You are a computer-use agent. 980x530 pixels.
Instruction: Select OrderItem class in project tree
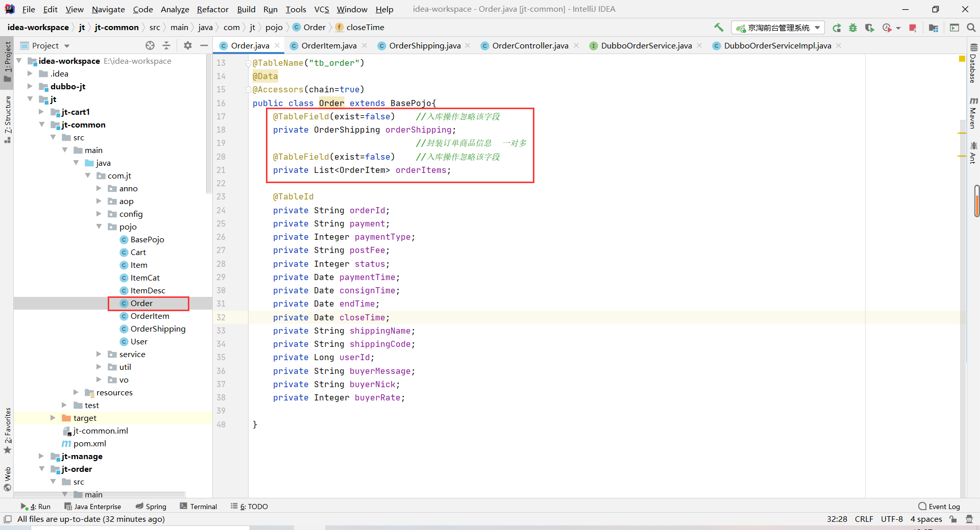point(150,316)
